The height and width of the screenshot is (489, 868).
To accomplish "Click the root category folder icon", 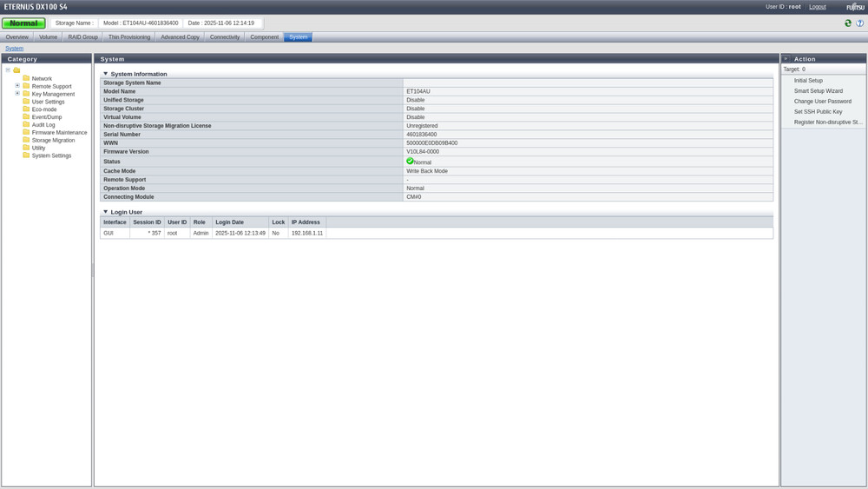I will point(16,70).
